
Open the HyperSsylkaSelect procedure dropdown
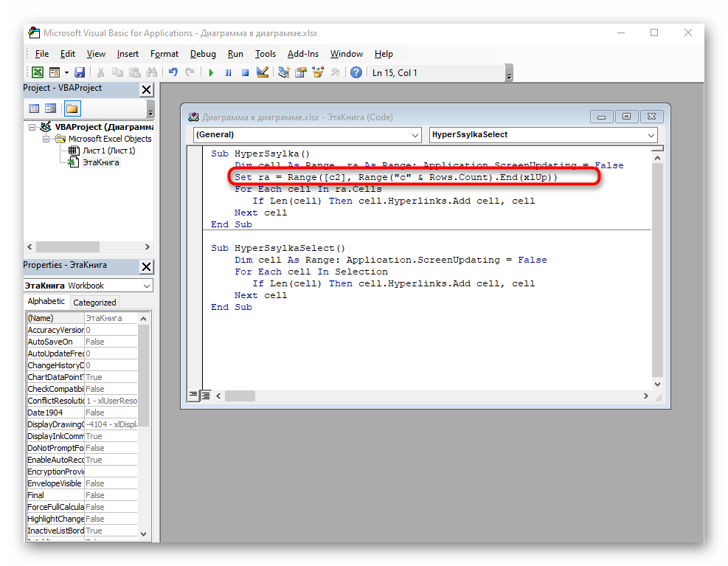click(651, 135)
